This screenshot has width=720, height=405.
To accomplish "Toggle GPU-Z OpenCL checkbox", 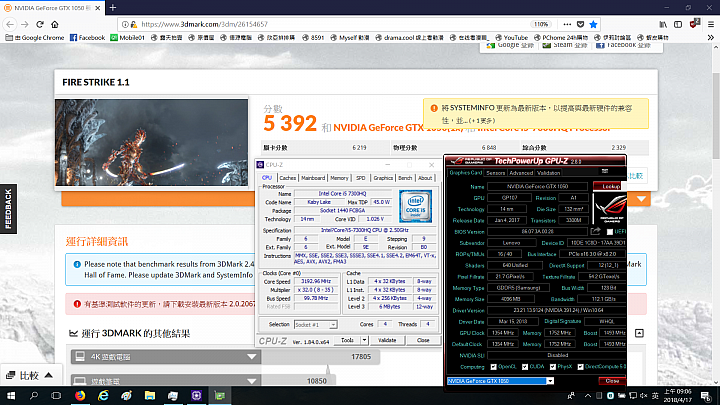I will [x=494, y=367].
